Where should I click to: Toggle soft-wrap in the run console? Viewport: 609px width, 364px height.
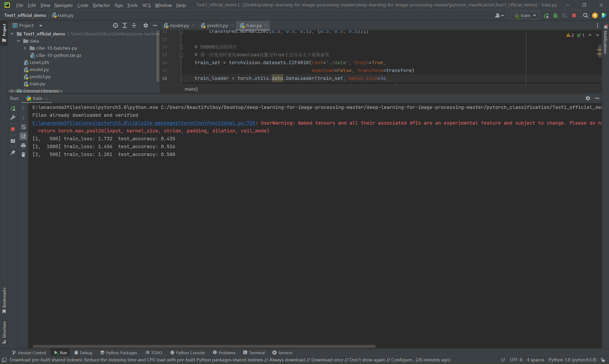click(x=23, y=127)
